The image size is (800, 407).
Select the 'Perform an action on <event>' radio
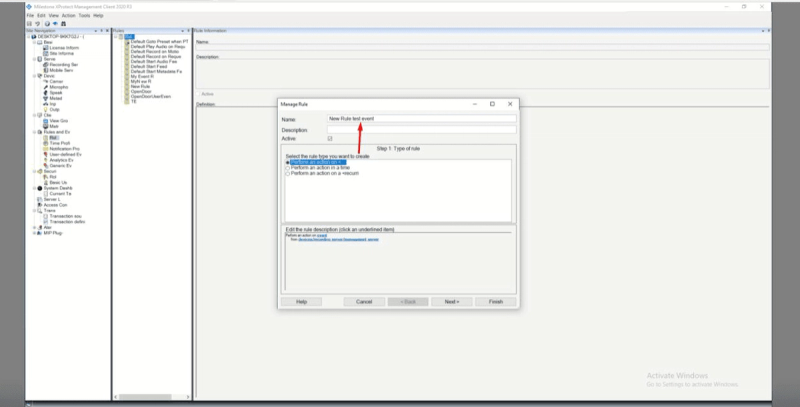[x=288, y=162]
